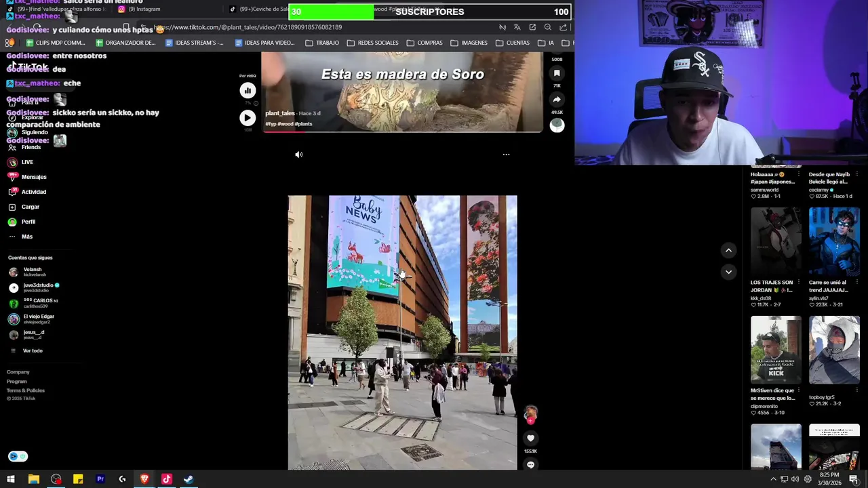Go to previous video with up chevron
The width and height of the screenshot is (868, 488).
pyautogui.click(x=728, y=250)
